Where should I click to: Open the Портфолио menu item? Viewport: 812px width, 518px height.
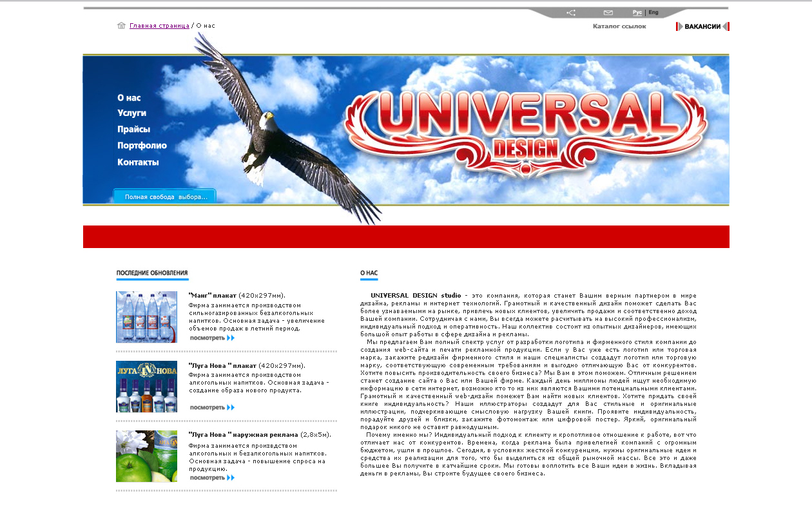click(x=142, y=146)
